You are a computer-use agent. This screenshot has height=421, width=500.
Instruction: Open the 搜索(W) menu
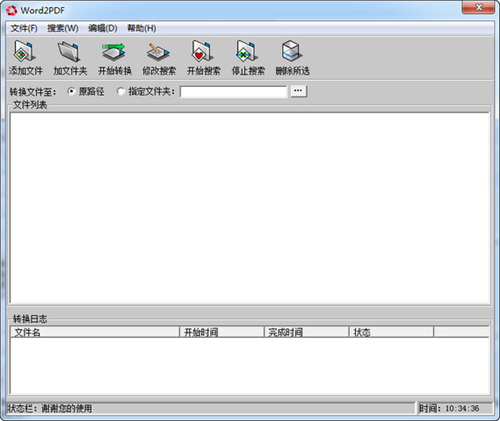pyautogui.click(x=63, y=28)
